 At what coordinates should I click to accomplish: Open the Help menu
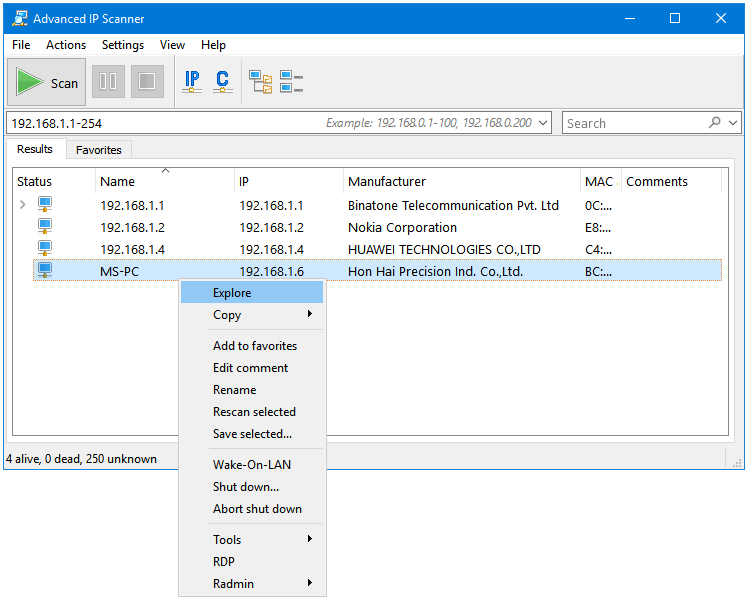[213, 45]
